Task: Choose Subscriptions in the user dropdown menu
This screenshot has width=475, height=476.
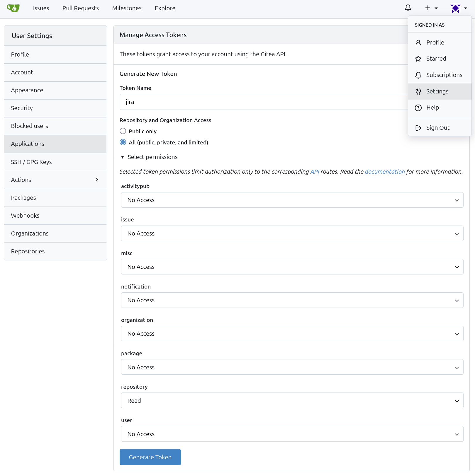Action: (x=440, y=75)
